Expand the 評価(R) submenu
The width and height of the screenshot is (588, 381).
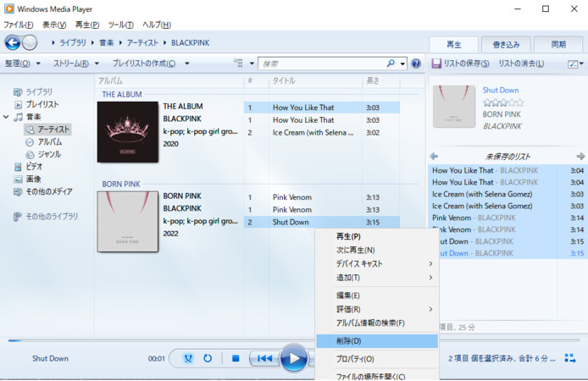tap(431, 309)
